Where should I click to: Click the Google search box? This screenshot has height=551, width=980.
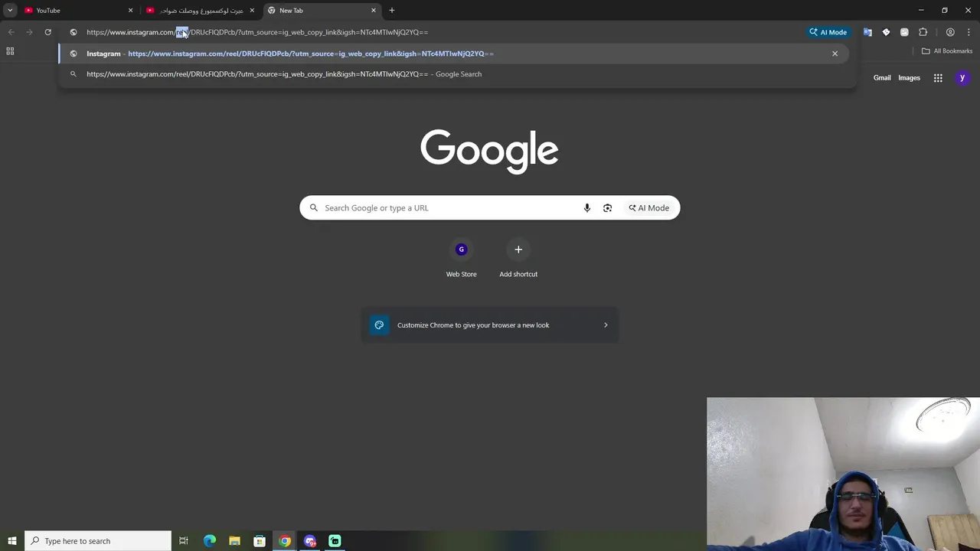(489, 207)
